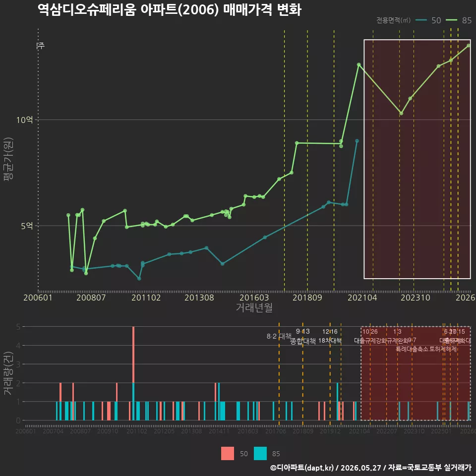
Task: Click 201308 label on the price chart axis
Action: (x=199, y=297)
